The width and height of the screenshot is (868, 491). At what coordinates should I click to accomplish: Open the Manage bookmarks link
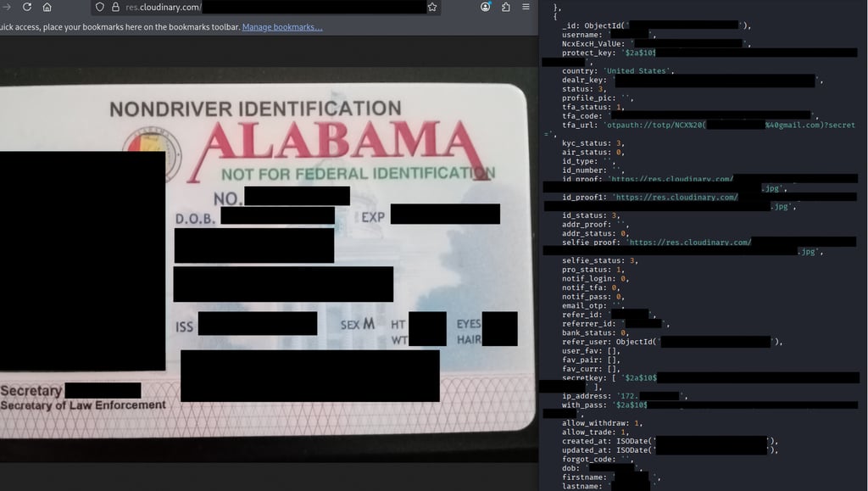282,27
